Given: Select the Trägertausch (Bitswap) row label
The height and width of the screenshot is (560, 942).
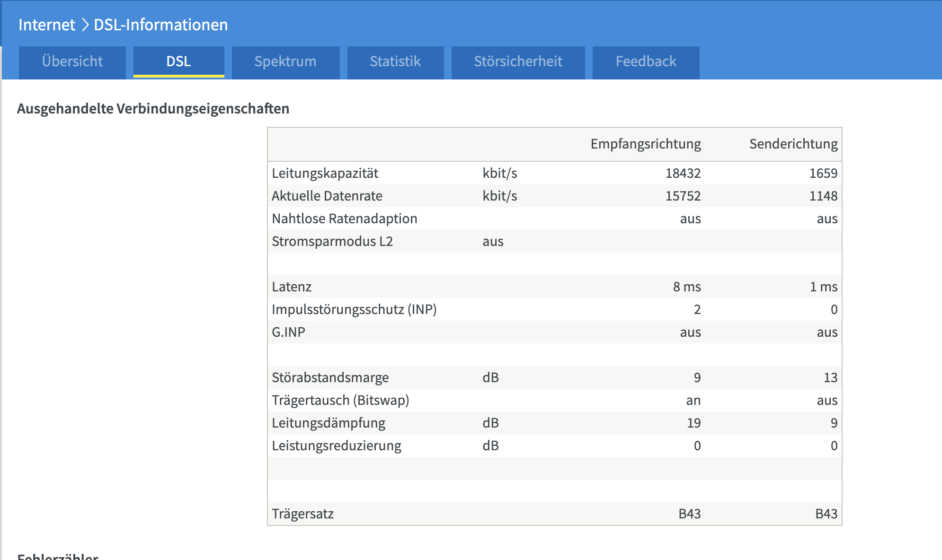Looking at the screenshot, I should (340, 400).
